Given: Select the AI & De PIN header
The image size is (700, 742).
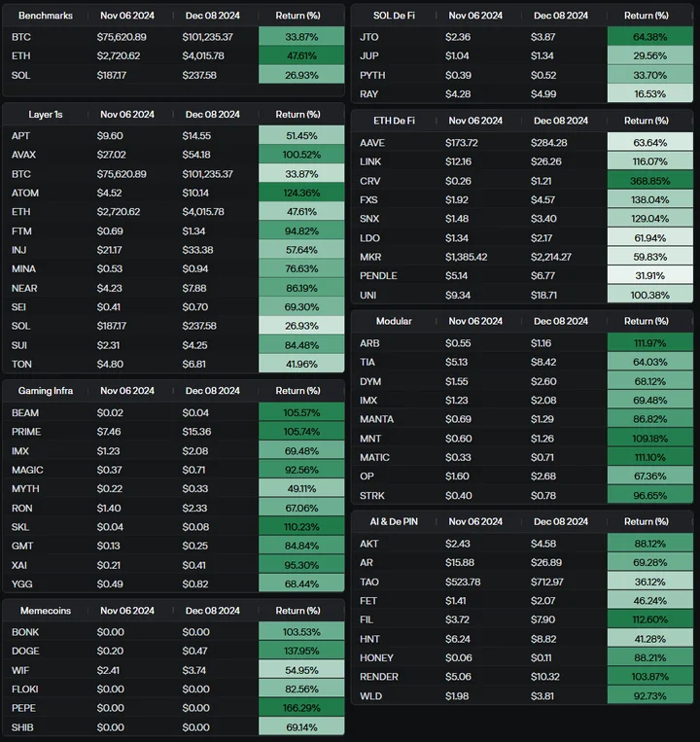Looking at the screenshot, I should coord(394,522).
